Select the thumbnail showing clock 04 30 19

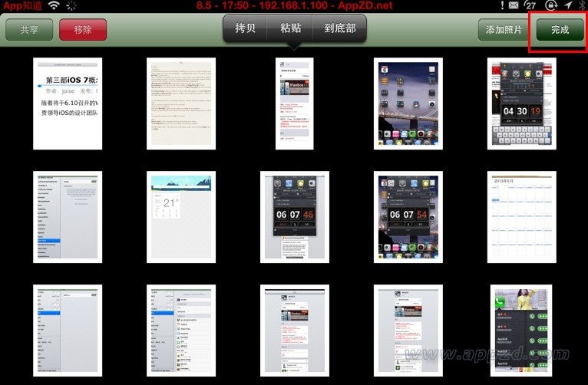(522, 104)
